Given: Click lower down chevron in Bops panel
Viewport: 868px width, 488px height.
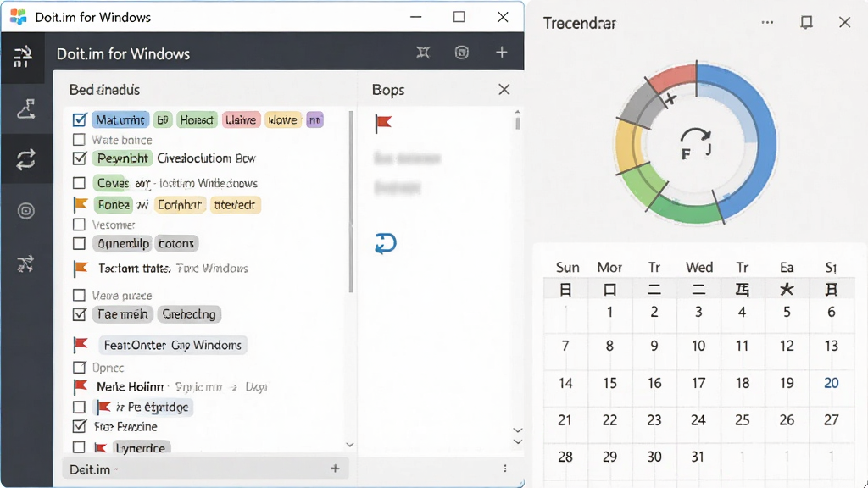Looking at the screenshot, I should (x=518, y=441).
